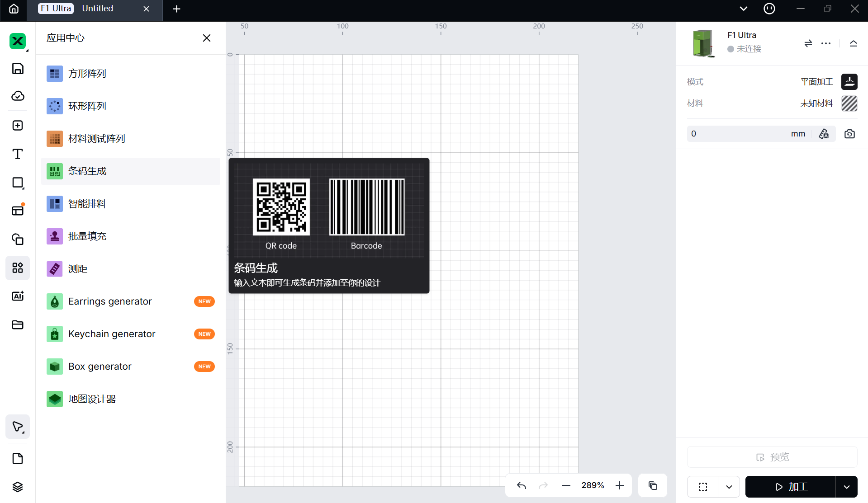
Task: Open the layers icon at bottom left
Action: tap(18, 487)
